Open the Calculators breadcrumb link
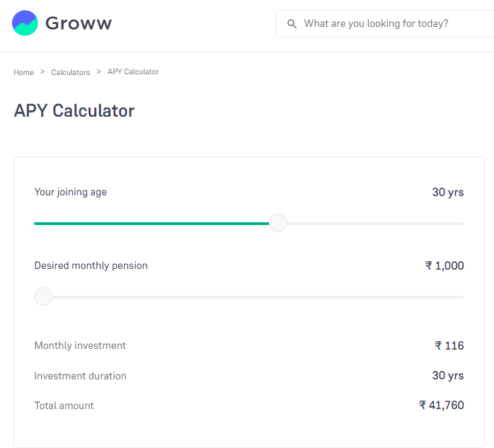 [x=71, y=72]
